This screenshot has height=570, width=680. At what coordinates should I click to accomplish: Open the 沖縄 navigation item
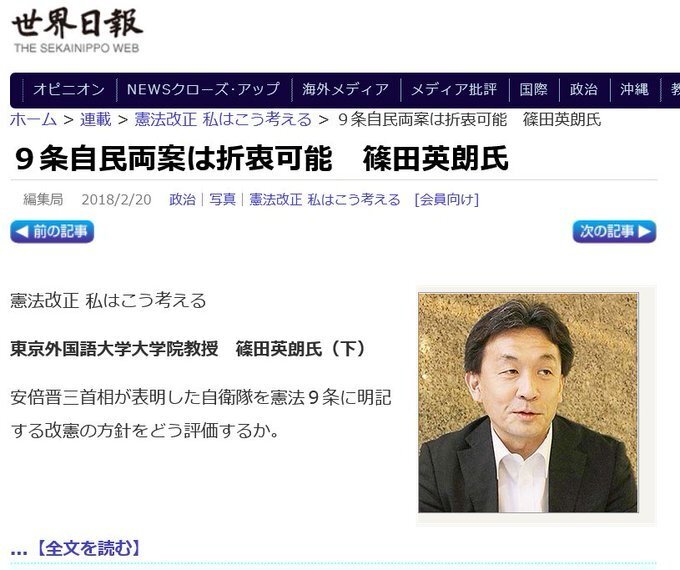pos(634,89)
